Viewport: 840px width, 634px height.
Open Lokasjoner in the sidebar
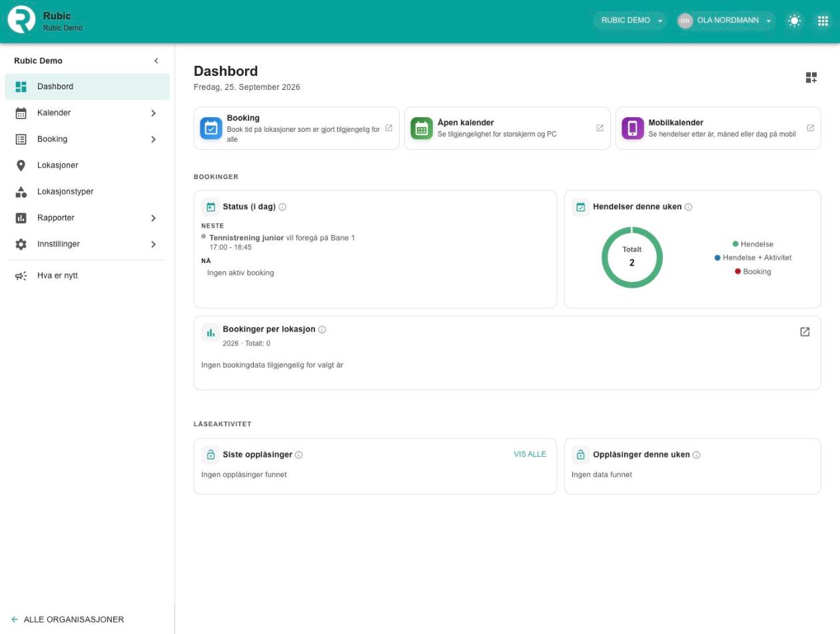[x=87, y=165]
